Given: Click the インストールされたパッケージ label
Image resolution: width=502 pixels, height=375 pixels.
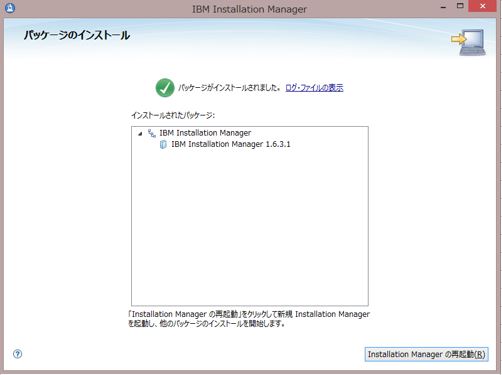Looking at the screenshot, I should [173, 115].
